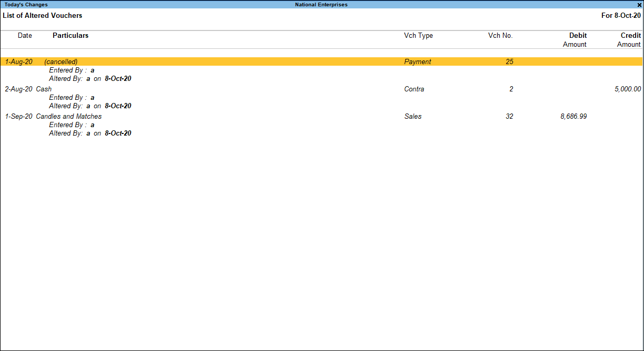Image resolution: width=644 pixels, height=351 pixels.
Task: Click voucher number 25
Action: coord(509,61)
